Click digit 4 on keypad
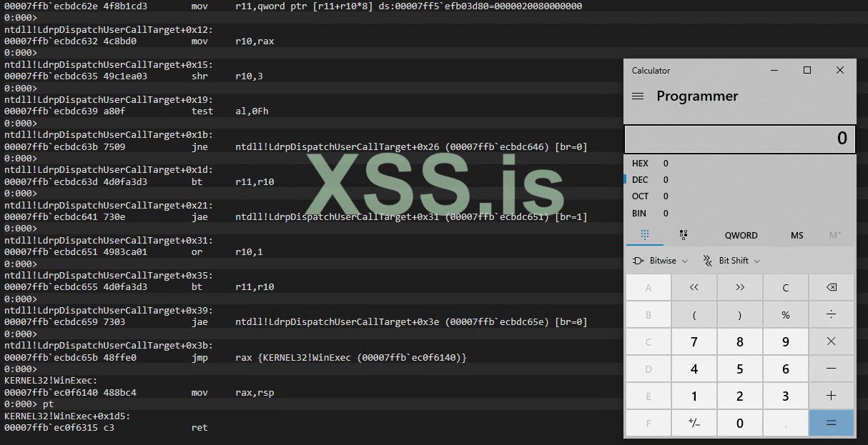 694,369
